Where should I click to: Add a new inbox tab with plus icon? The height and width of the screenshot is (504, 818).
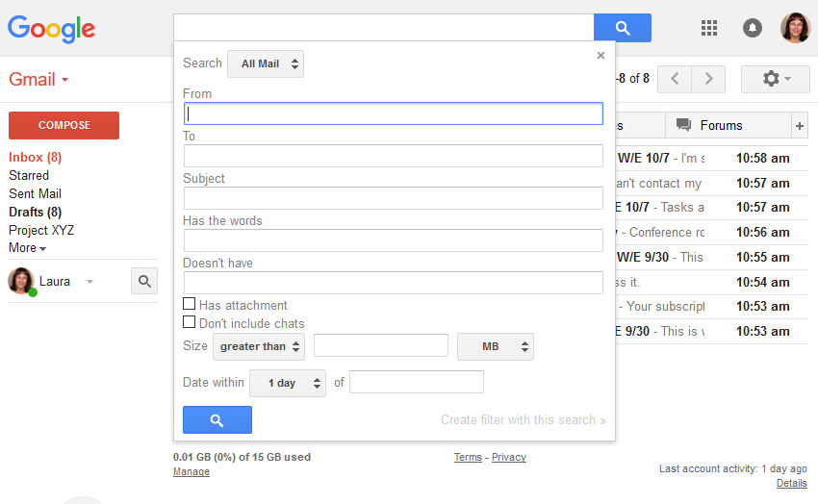tap(799, 125)
